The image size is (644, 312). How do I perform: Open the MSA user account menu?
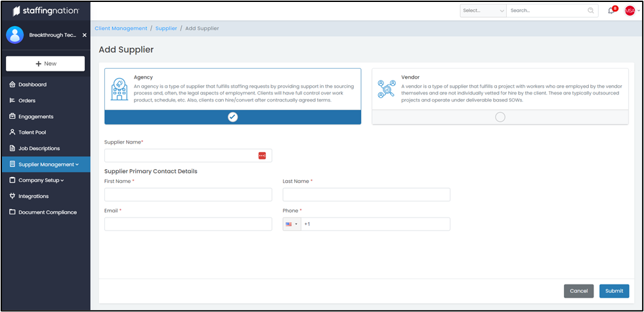[632, 10]
